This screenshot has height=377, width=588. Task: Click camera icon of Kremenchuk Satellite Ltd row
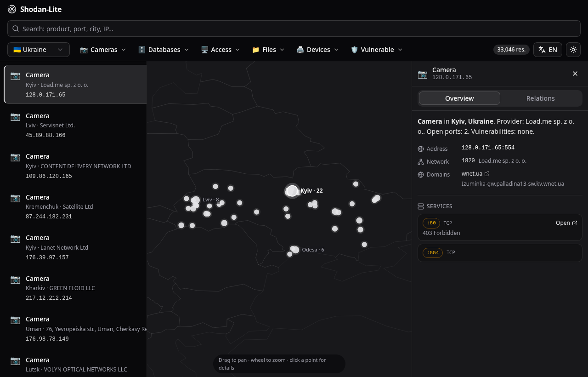click(x=15, y=198)
